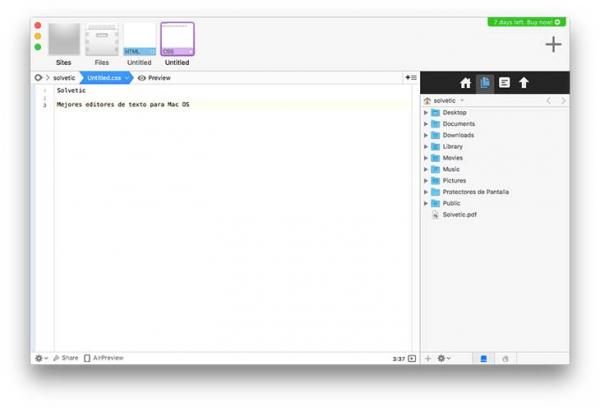The height and width of the screenshot is (408, 600).
Task: Expand the Movies folder
Action: [x=426, y=158]
